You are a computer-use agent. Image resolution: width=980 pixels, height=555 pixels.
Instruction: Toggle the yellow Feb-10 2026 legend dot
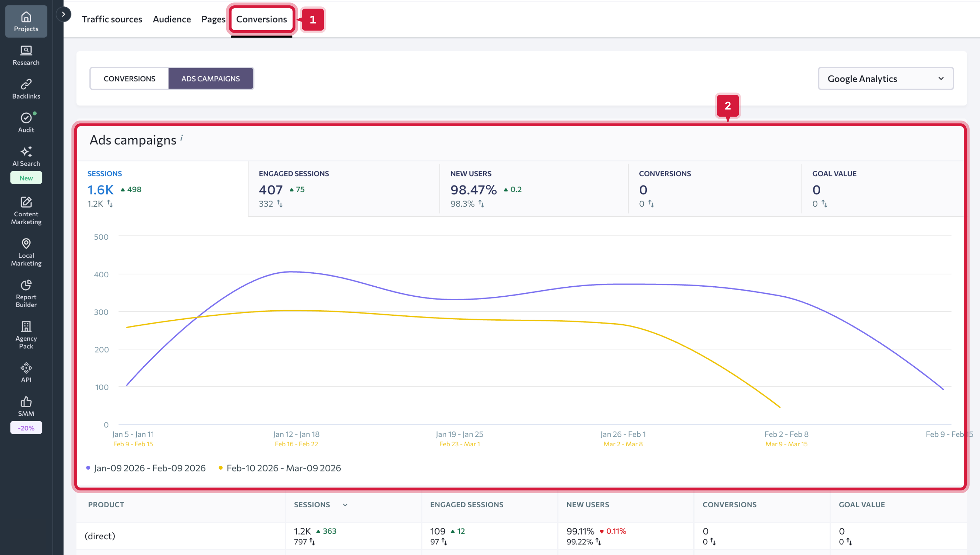tap(220, 468)
